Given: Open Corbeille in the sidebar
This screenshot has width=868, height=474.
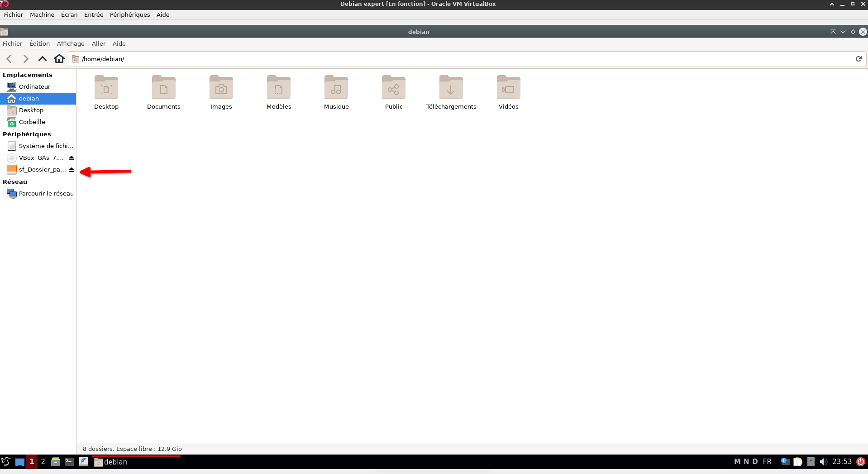Looking at the screenshot, I should [38, 122].
